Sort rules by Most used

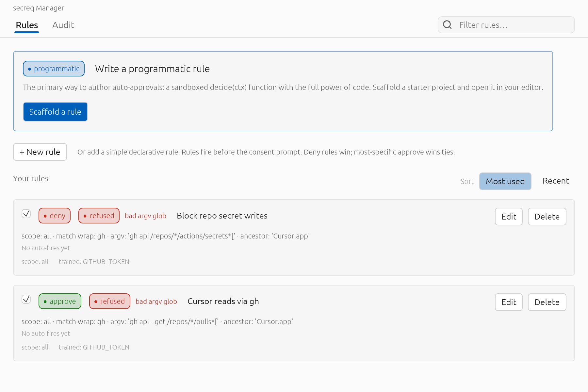tap(505, 181)
